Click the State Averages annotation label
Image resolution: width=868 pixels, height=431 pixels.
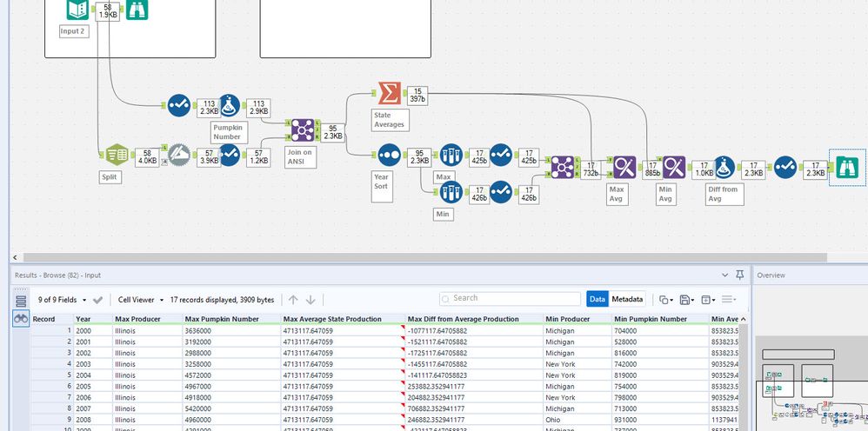coord(391,120)
